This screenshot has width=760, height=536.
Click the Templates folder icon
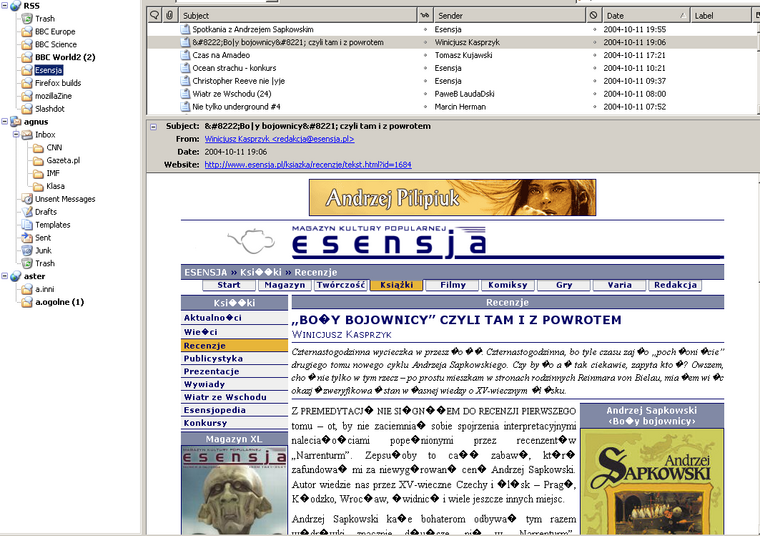(x=27, y=225)
